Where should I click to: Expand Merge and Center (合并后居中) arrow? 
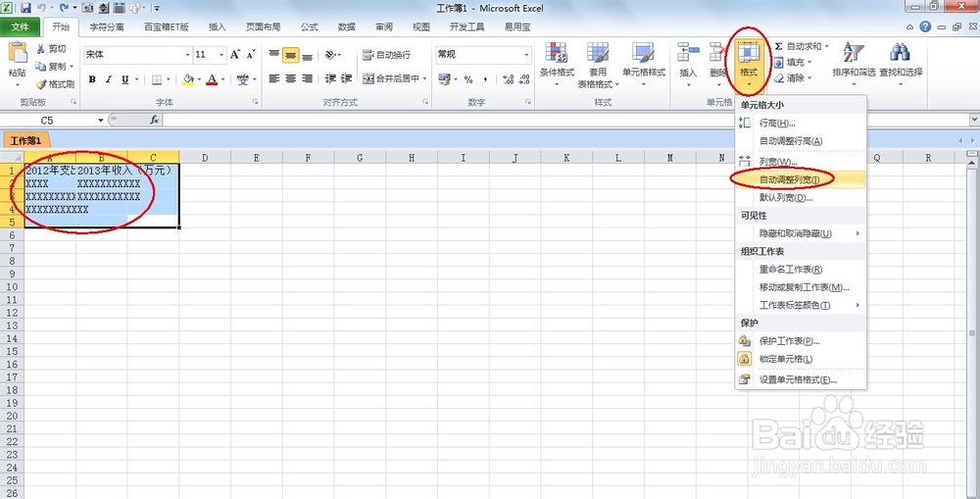click(424, 78)
